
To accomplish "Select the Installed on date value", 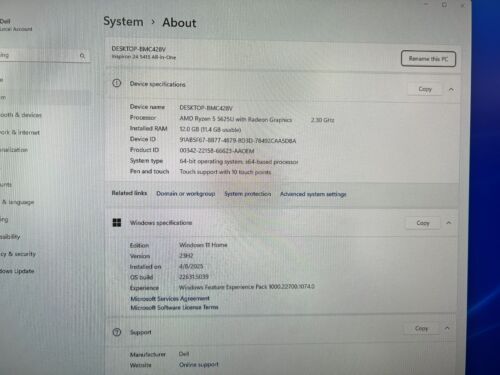I will click(x=191, y=266).
